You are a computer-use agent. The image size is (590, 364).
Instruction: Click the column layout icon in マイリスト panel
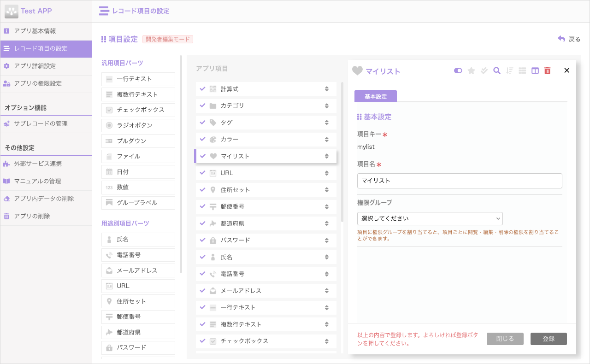pos(535,70)
